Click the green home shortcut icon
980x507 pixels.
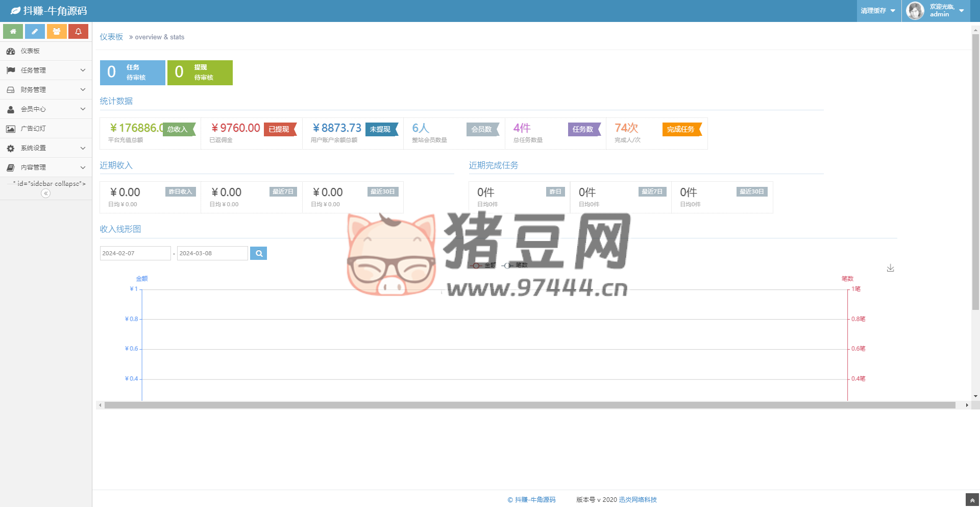click(13, 32)
